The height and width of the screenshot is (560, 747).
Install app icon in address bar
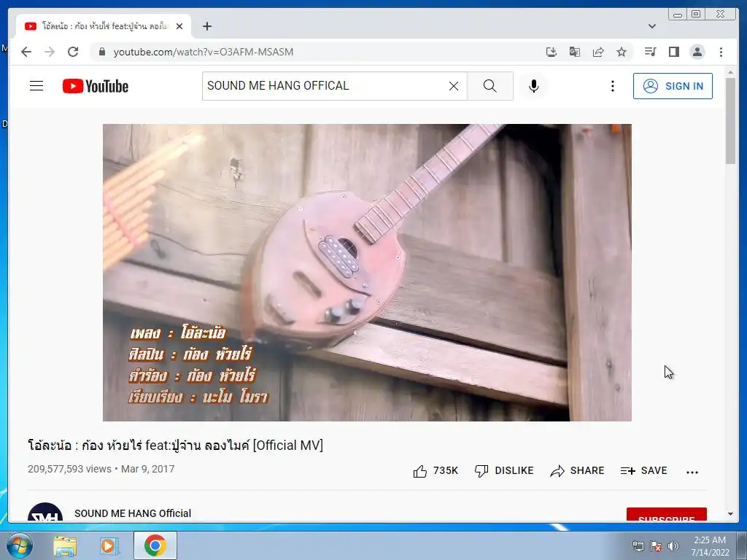[x=551, y=52]
